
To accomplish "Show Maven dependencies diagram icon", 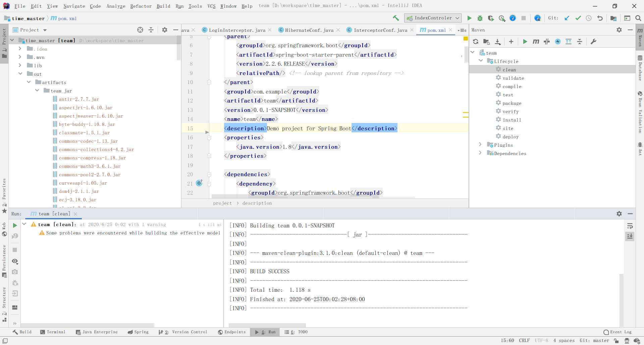I will coord(569,42).
